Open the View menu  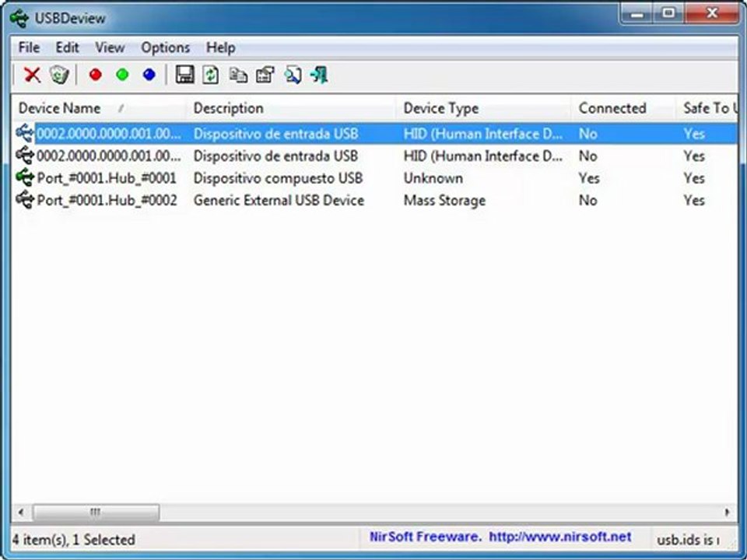pos(110,47)
